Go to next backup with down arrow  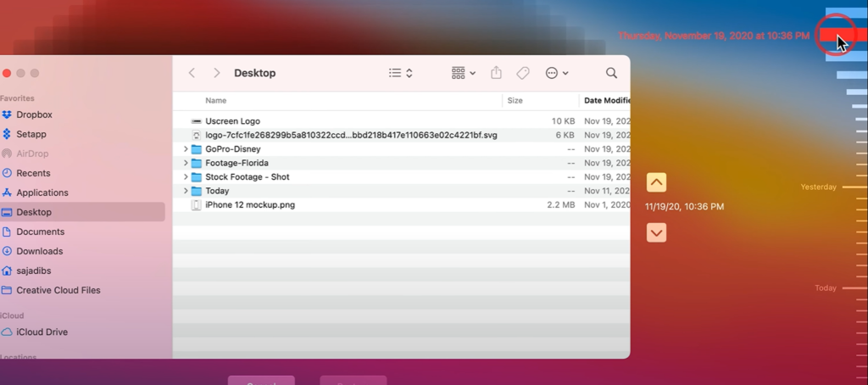point(657,232)
